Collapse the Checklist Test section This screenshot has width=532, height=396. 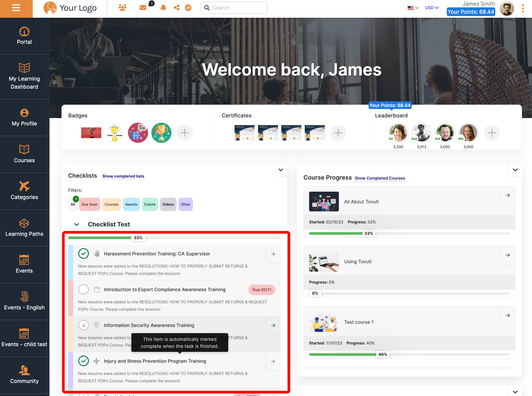point(77,224)
